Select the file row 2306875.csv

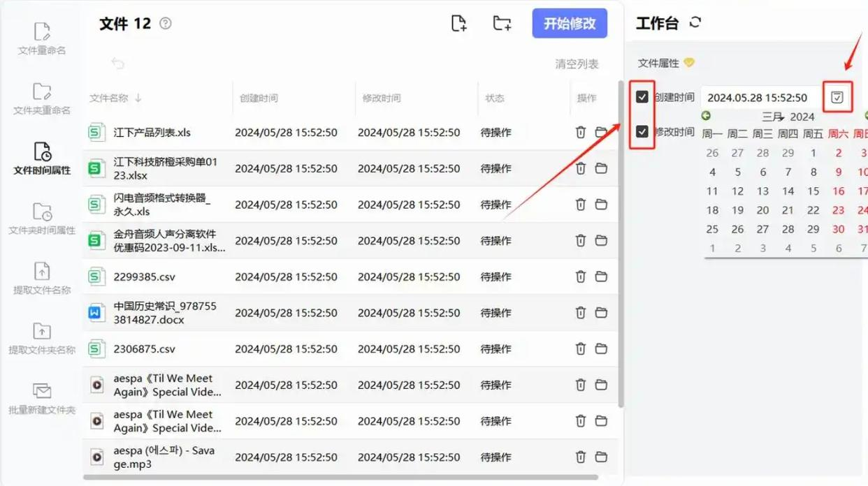point(350,348)
